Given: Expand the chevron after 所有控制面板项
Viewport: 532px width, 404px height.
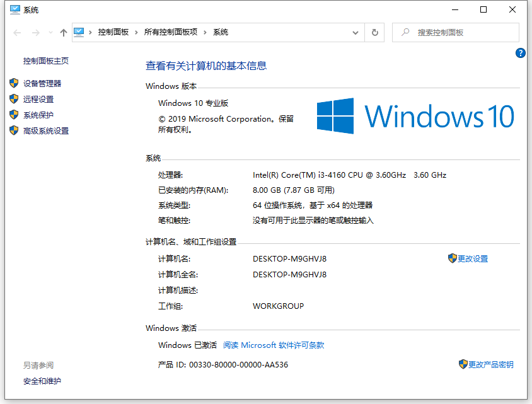Looking at the screenshot, I should (205, 33).
